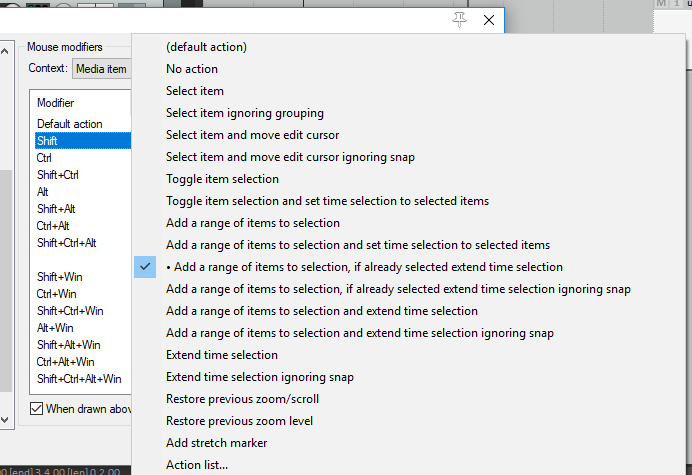
Task: Select the 'No action' menu entry
Action: tap(192, 69)
